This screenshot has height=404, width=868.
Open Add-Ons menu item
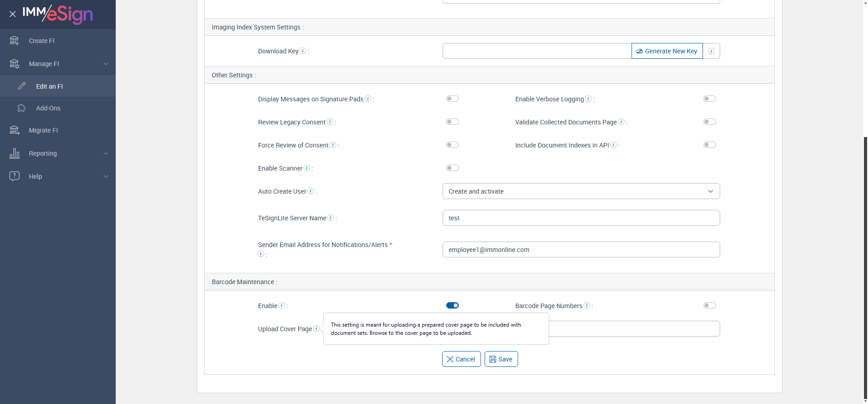[48, 108]
